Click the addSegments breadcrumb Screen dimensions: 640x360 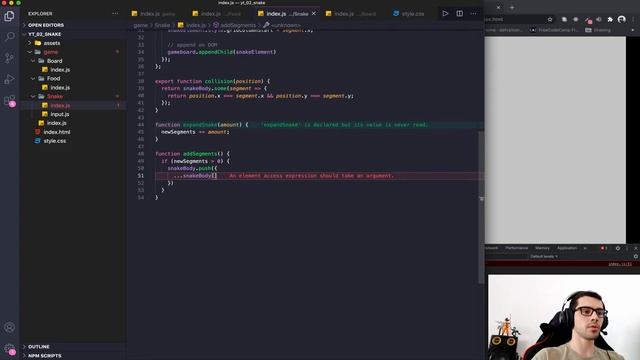click(x=238, y=25)
